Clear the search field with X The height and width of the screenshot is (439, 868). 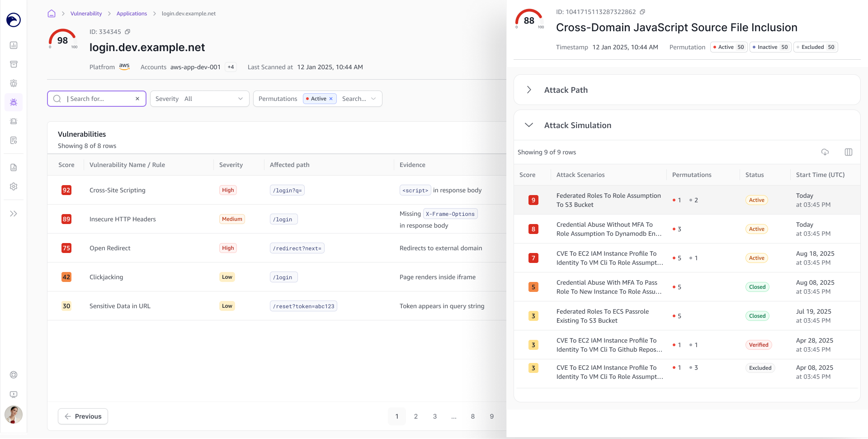tap(137, 99)
